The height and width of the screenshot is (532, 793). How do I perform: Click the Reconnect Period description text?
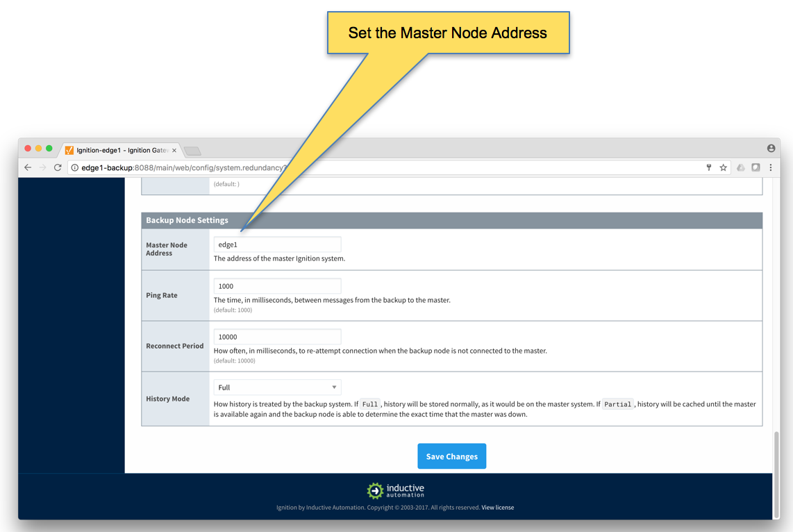click(381, 351)
